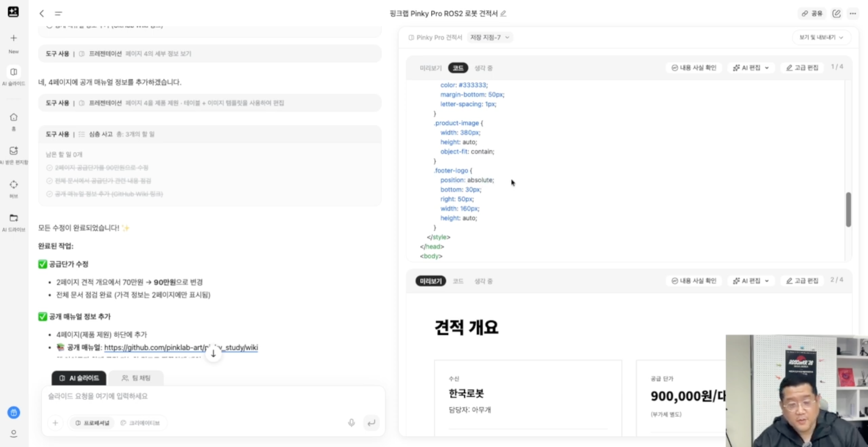Open 보기 및 내보내기 dropdown
This screenshot has width=868, height=447.
coord(821,37)
